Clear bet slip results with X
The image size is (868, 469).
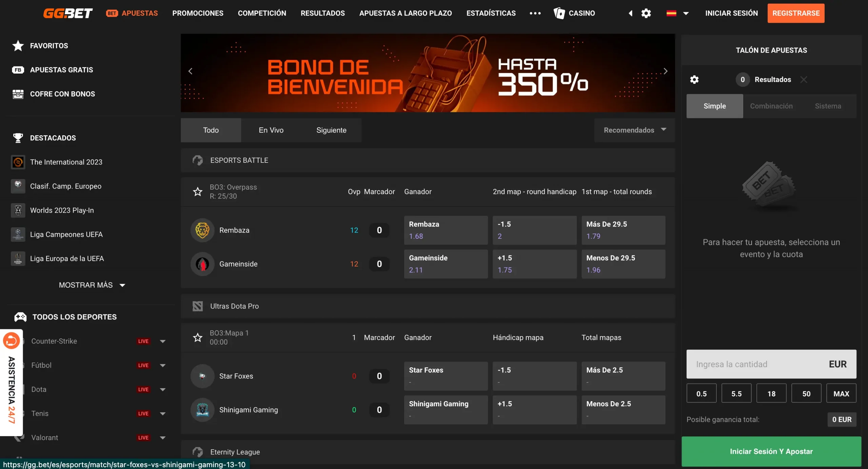pos(804,80)
